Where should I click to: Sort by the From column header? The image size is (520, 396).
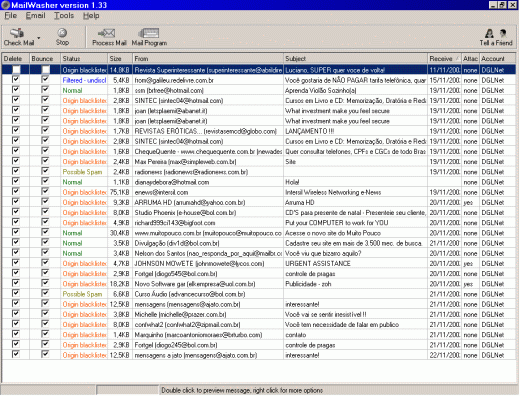pos(208,59)
